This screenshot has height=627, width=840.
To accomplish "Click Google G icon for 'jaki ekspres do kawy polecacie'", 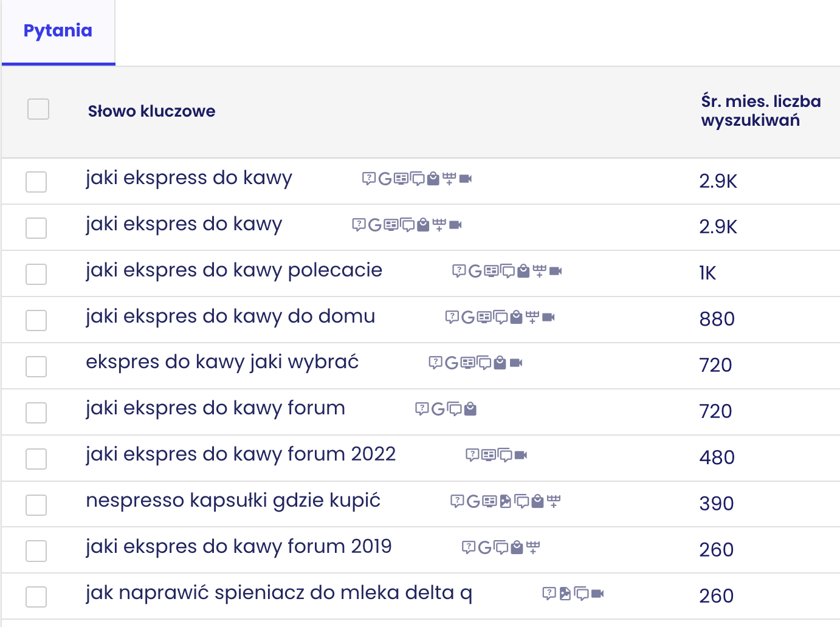I will [x=475, y=271].
